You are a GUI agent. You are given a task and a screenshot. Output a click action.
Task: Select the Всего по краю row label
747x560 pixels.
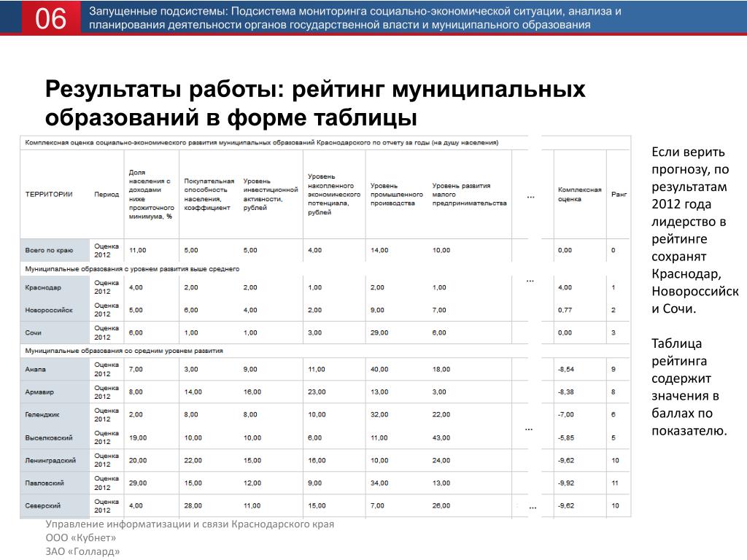(49, 250)
